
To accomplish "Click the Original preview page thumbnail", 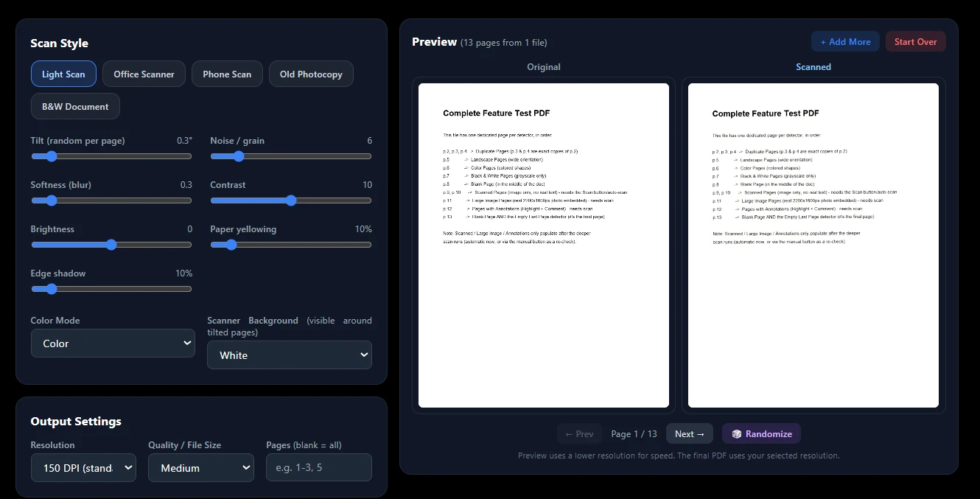I will click(x=544, y=245).
